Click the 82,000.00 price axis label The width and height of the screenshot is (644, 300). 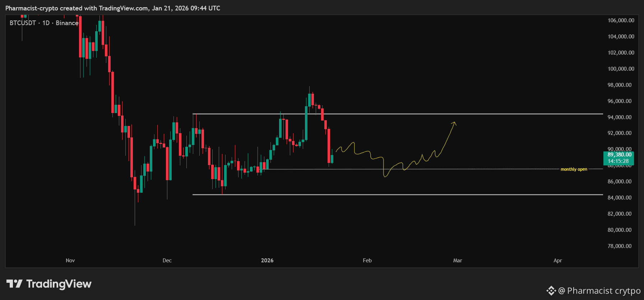tap(619, 214)
